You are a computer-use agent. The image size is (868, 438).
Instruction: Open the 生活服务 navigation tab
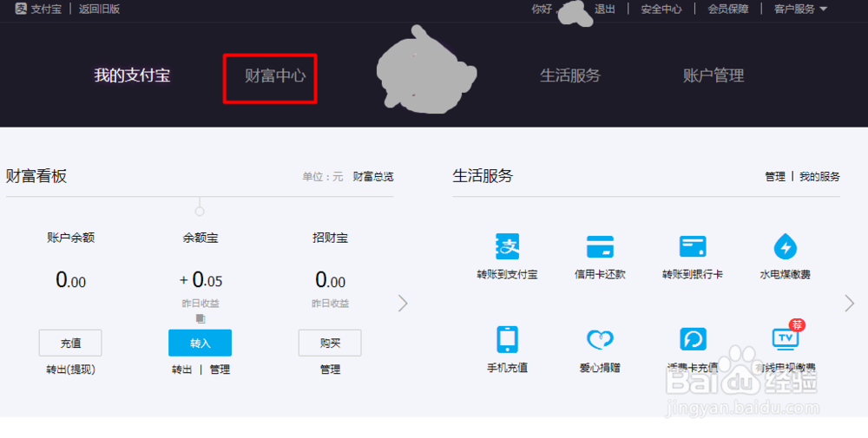pos(570,75)
